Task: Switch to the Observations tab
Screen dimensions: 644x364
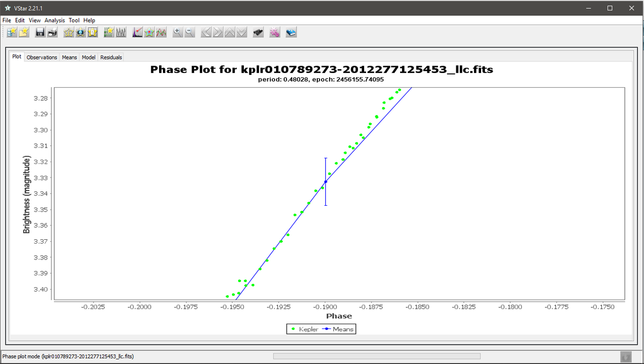Action: click(x=42, y=57)
